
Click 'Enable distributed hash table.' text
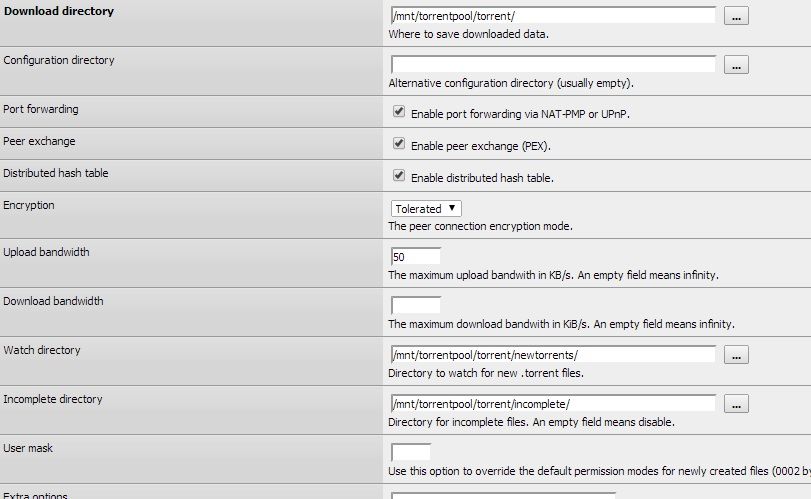tap(483, 178)
